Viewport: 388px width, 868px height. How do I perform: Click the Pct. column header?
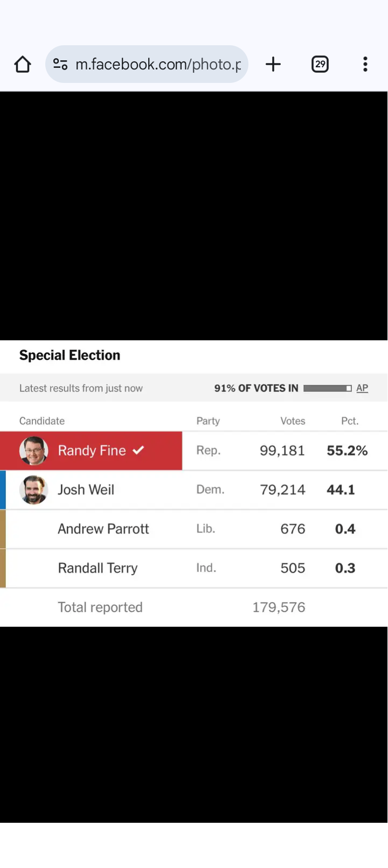pyautogui.click(x=350, y=421)
